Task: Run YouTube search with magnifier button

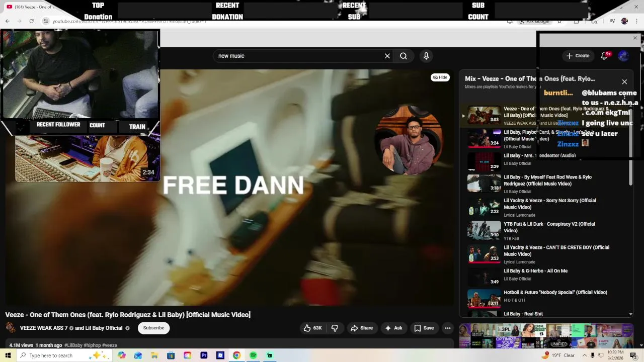Action: [404, 56]
